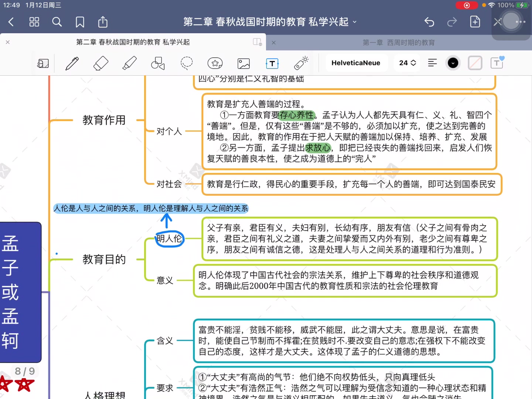The width and height of the screenshot is (532, 399).
Task: Redo the last action
Action: [x=452, y=22]
